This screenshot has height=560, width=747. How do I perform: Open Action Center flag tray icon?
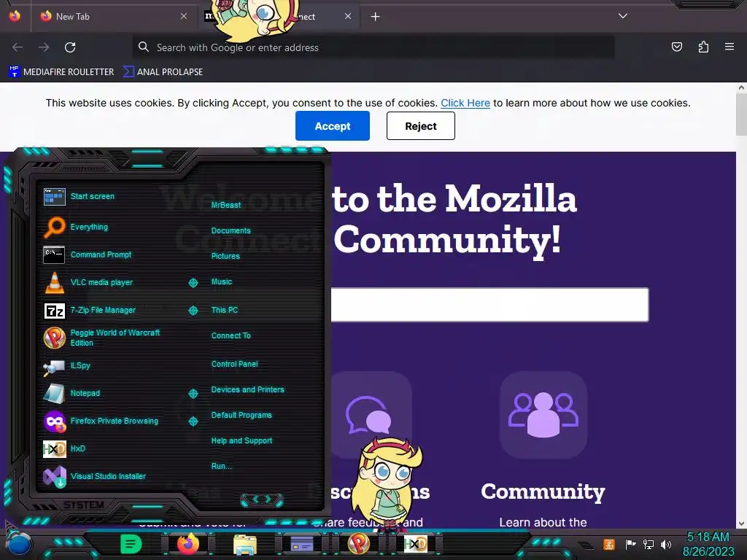[630, 544]
